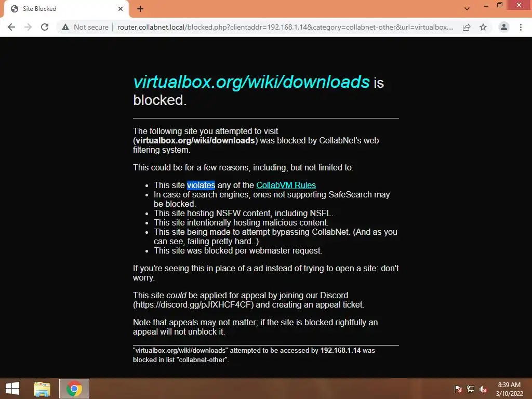Click the NSFW content bullet line
The image size is (532, 399).
[x=243, y=214]
